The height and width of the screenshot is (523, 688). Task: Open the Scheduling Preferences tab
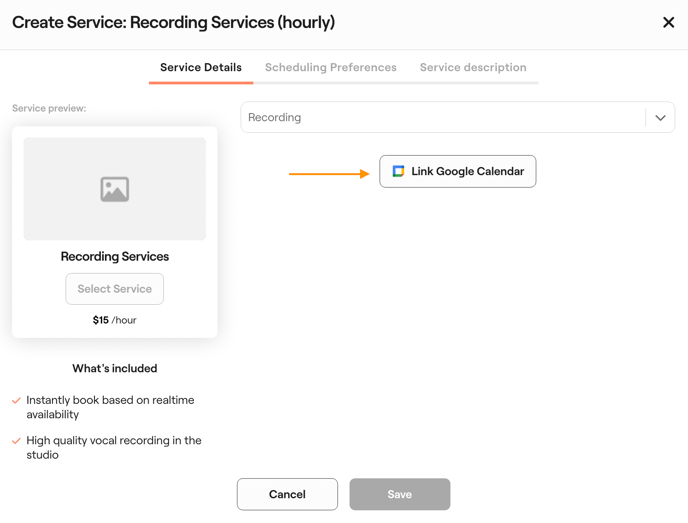click(x=330, y=68)
